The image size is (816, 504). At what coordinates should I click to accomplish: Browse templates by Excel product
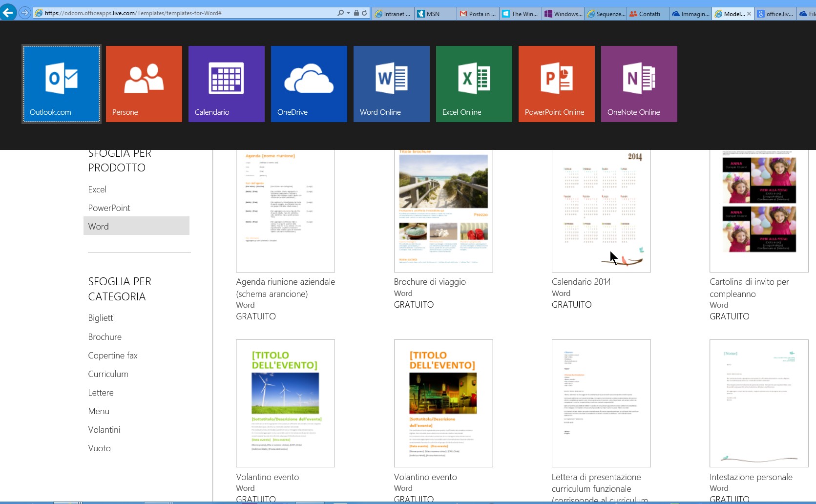tap(97, 189)
